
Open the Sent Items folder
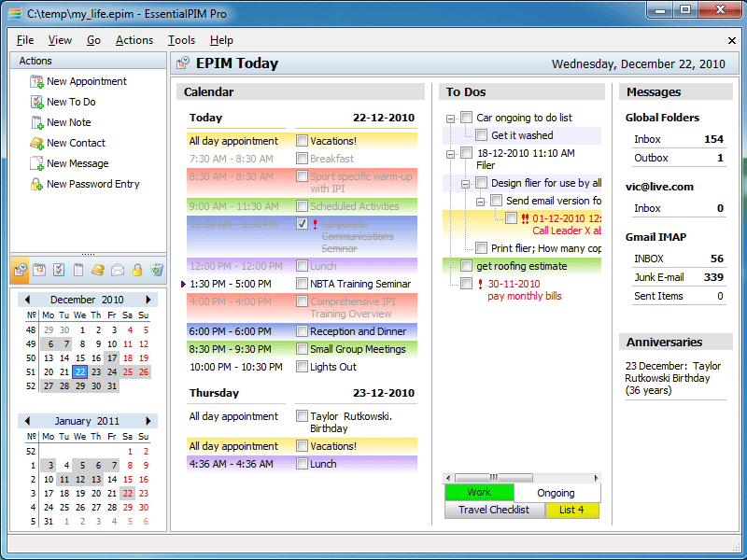tap(679, 296)
